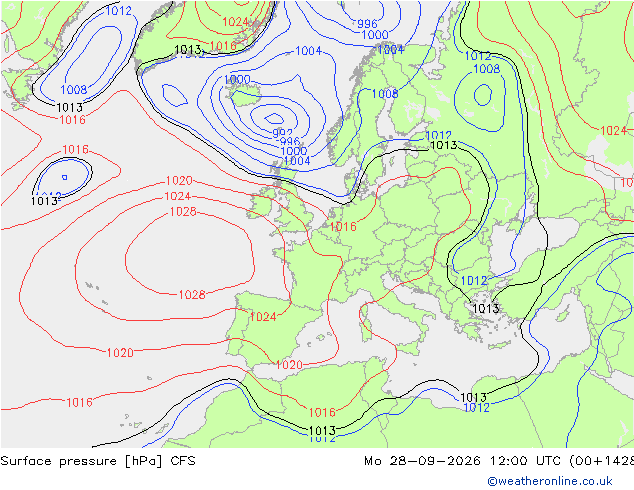Viewport: 634px width, 490px height.
Task: Select the blue 1012 label over Bulgaria
Action: coord(474,281)
